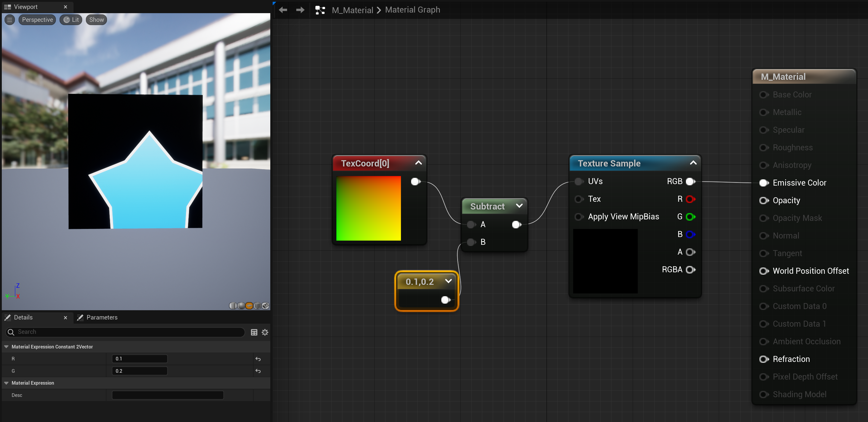Navigate forward with right arrow icon
Image resolution: width=868 pixels, height=422 pixels.
pyautogui.click(x=300, y=10)
